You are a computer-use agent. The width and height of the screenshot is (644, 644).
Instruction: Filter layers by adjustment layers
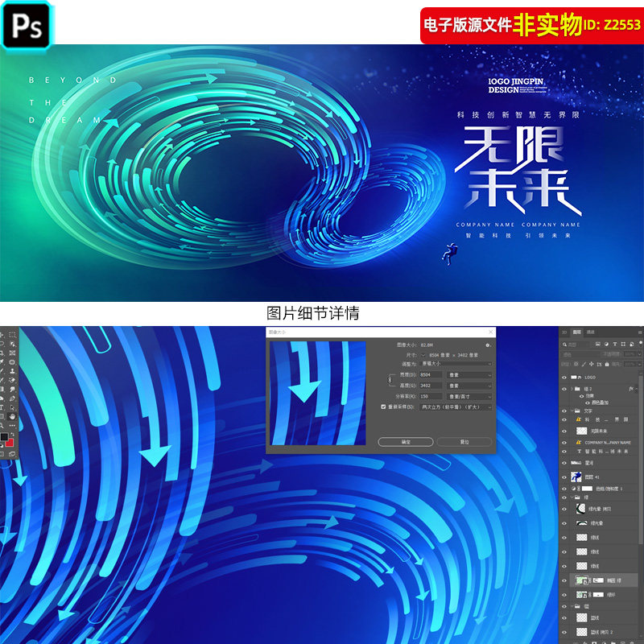pyautogui.click(x=607, y=344)
